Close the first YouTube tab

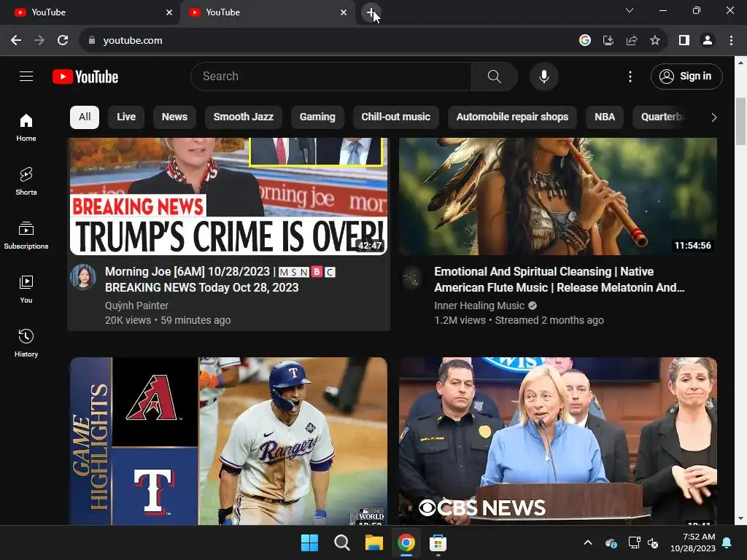tap(169, 12)
